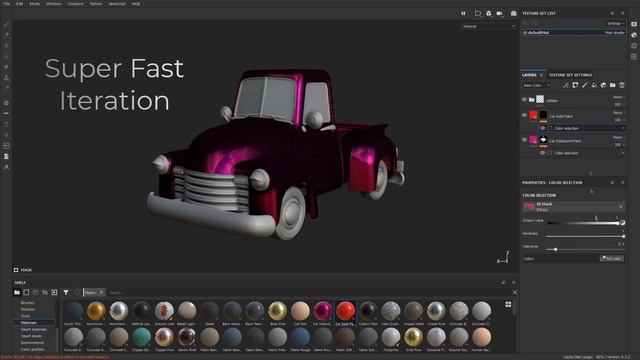Adjust the Tolerance slider
This screenshot has height=360, width=640.
click(585, 249)
